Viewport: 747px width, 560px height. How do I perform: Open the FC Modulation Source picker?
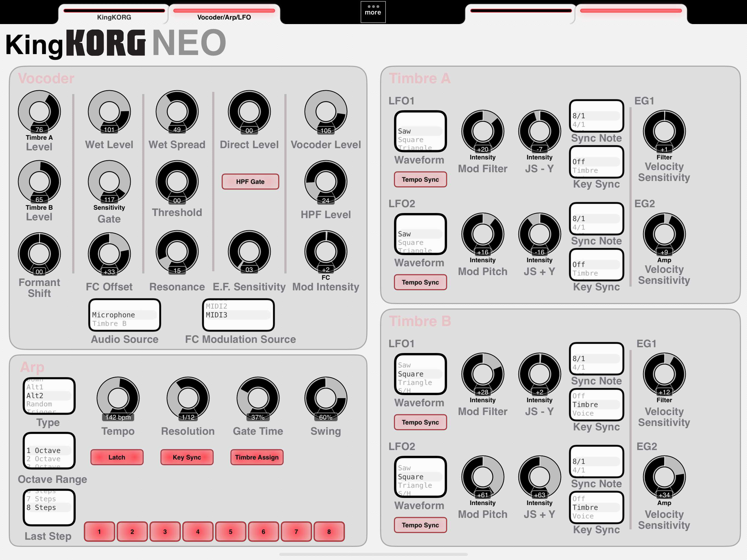(238, 315)
